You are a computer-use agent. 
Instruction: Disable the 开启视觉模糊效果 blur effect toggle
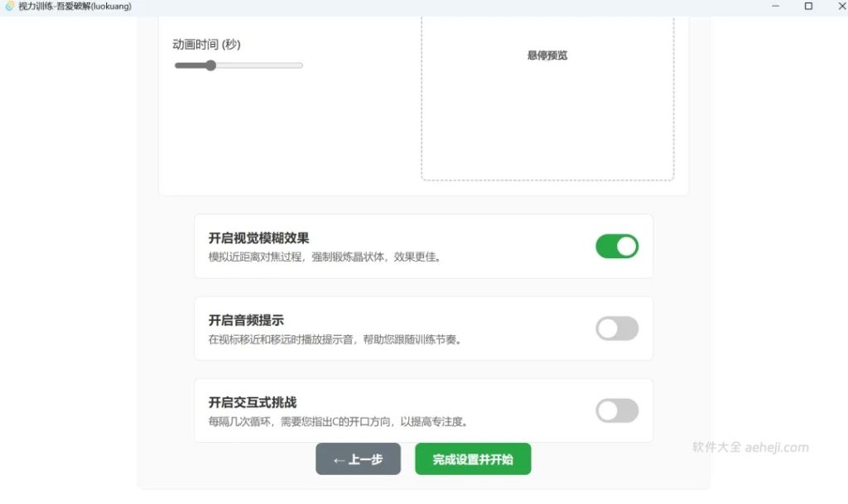click(x=617, y=246)
